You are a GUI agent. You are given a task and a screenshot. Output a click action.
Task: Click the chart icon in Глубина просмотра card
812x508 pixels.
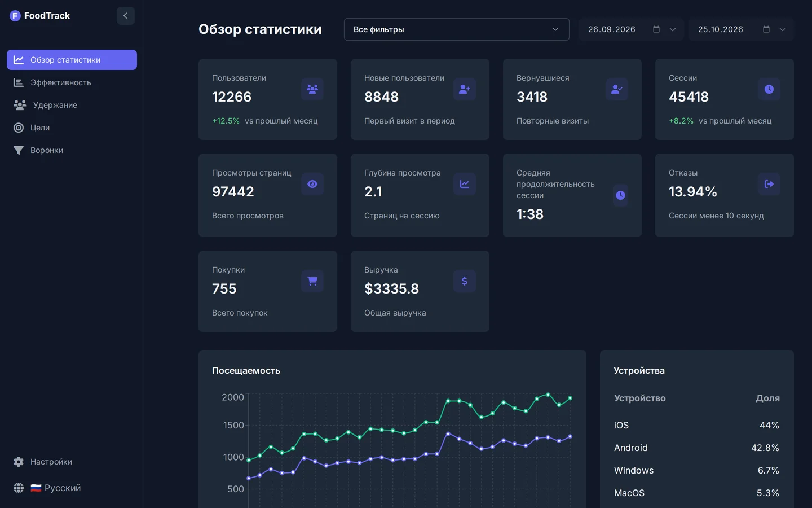pos(465,184)
